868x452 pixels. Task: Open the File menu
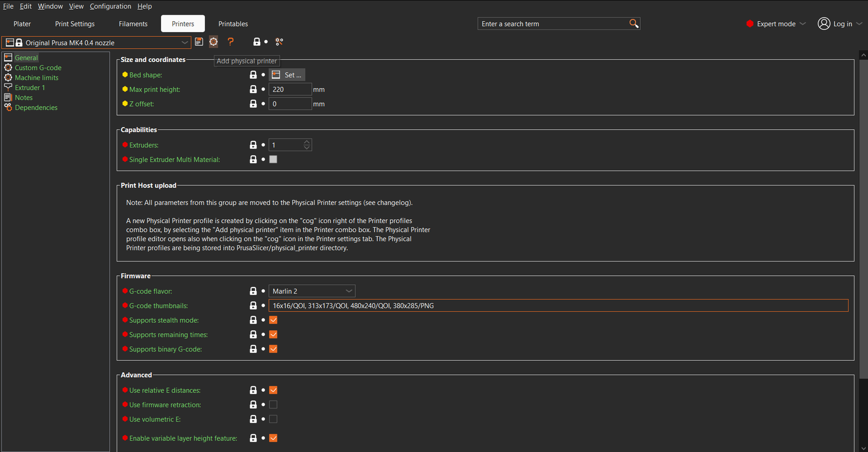click(8, 7)
